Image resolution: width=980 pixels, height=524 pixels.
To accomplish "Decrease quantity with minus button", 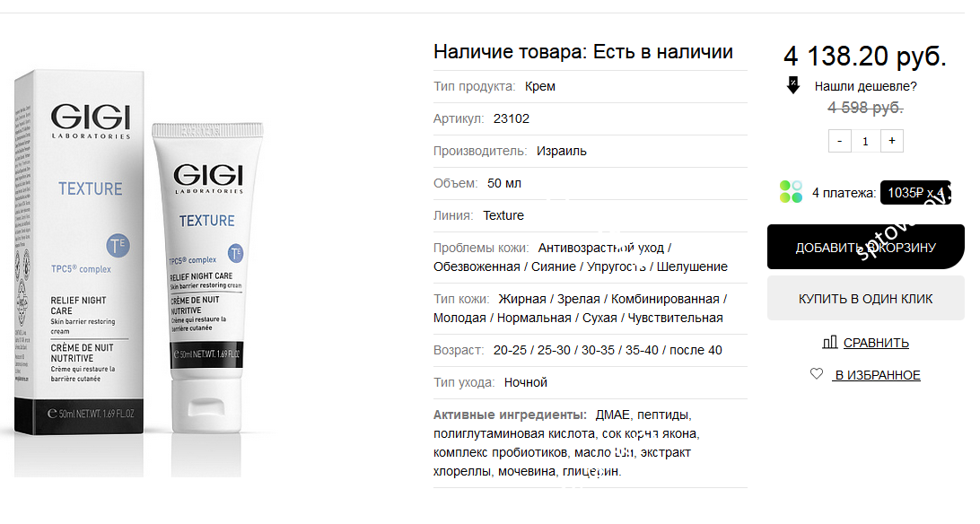I will click(839, 141).
